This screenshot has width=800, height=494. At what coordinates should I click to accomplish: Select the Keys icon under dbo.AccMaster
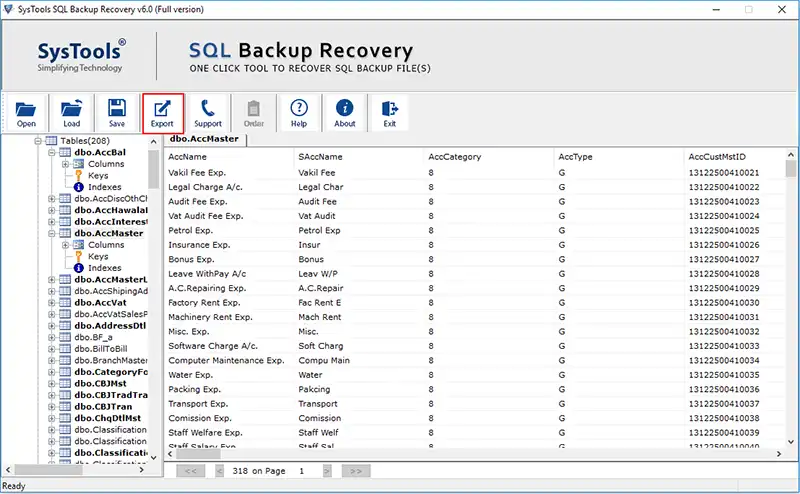tap(79, 256)
